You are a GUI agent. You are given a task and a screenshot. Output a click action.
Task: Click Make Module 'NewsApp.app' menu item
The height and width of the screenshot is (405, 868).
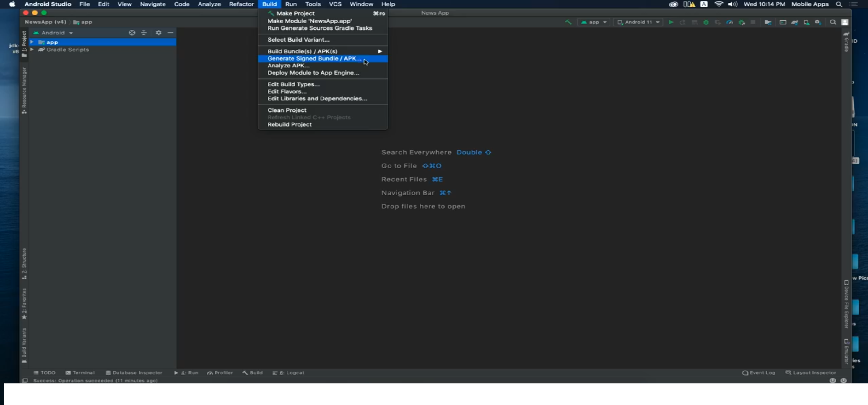(323, 21)
